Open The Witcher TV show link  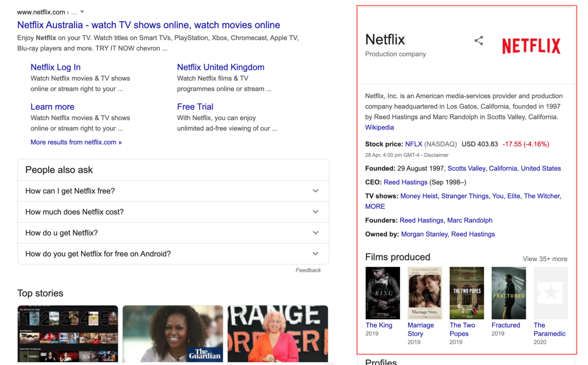point(542,196)
